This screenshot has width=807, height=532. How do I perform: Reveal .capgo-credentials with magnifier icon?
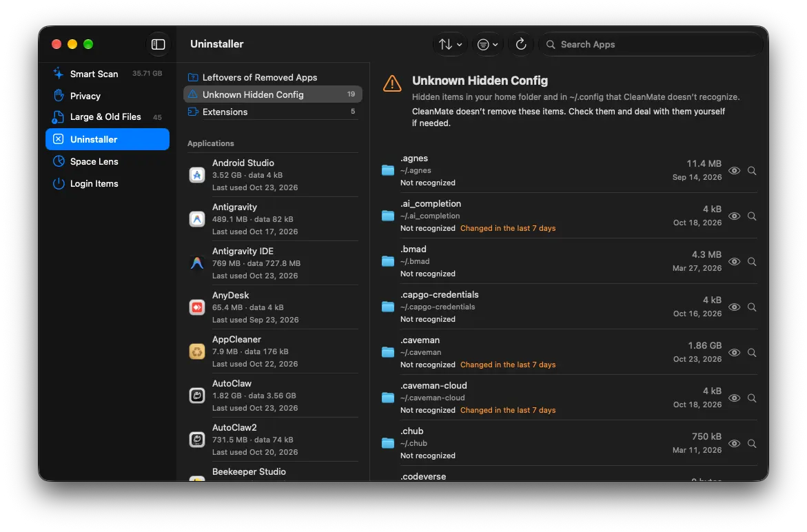(752, 307)
